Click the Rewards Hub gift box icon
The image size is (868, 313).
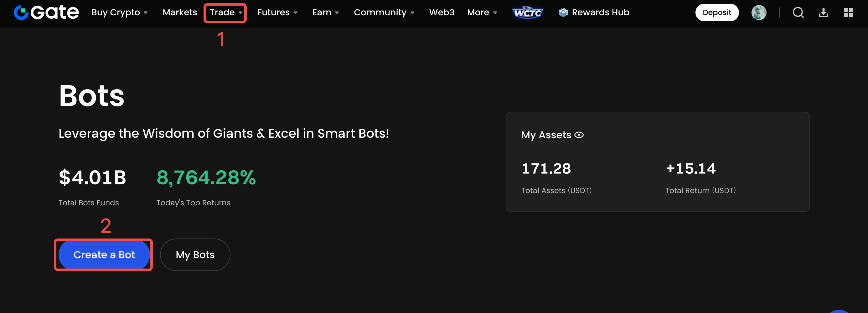pyautogui.click(x=563, y=13)
